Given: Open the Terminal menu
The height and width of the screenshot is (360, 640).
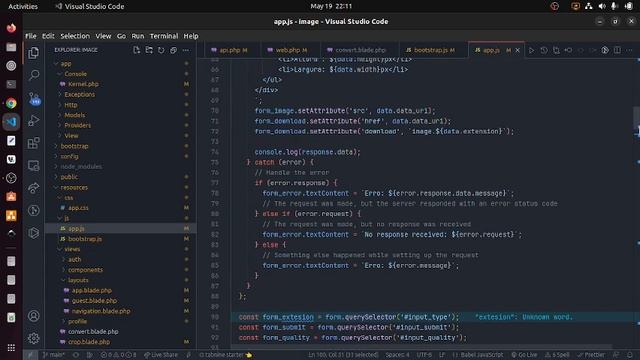Looking at the screenshot, I should coord(164,36).
